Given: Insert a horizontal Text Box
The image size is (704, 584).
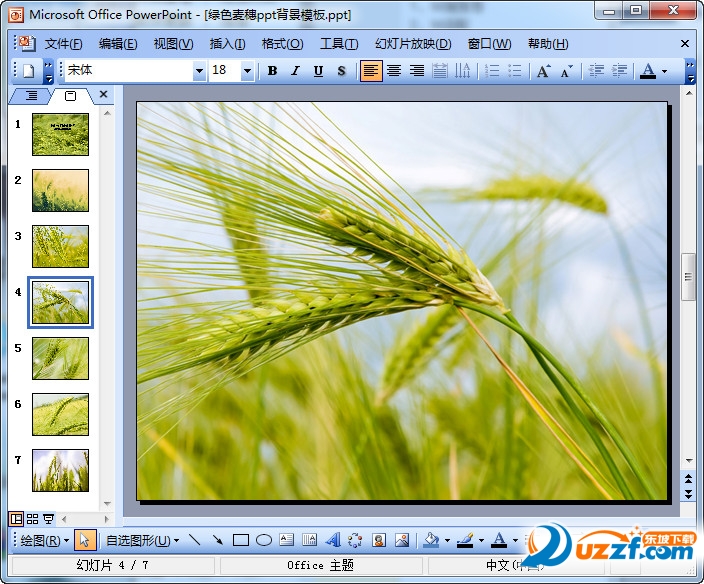Looking at the screenshot, I should pos(286,540).
